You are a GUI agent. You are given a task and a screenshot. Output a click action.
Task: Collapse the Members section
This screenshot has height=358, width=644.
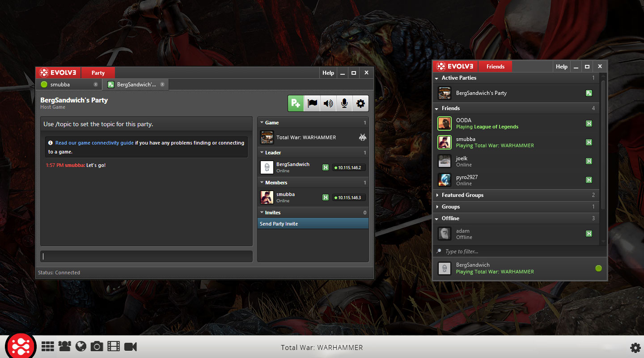click(313, 183)
